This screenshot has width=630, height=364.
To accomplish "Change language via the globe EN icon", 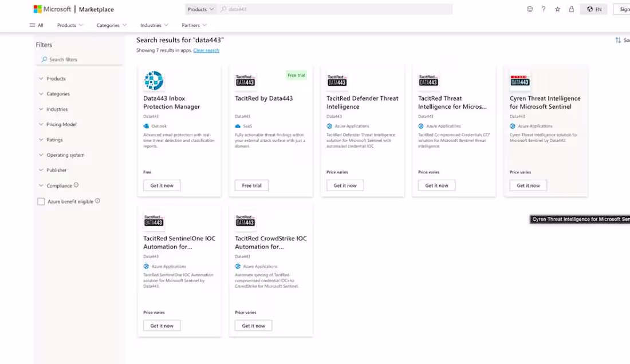I will click(x=593, y=9).
